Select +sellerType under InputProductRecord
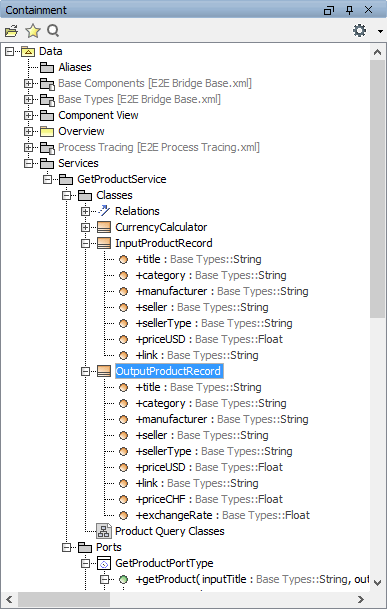 (214, 323)
